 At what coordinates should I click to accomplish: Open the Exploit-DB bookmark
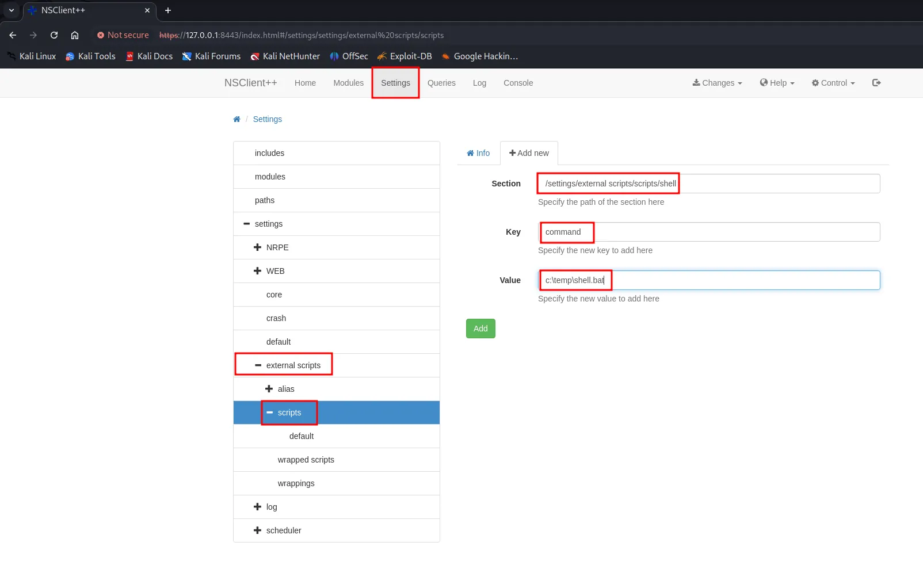click(405, 56)
